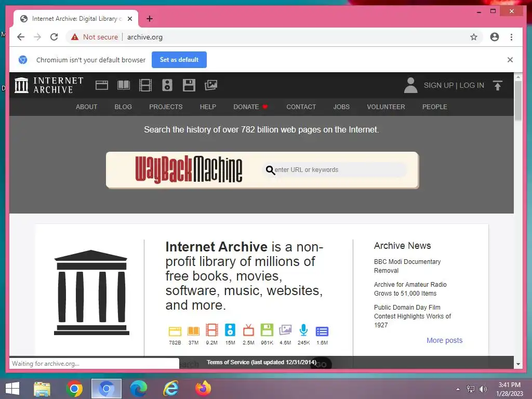The height and width of the screenshot is (399, 532).
Task: Open the HELP menu item
Action: (x=208, y=107)
